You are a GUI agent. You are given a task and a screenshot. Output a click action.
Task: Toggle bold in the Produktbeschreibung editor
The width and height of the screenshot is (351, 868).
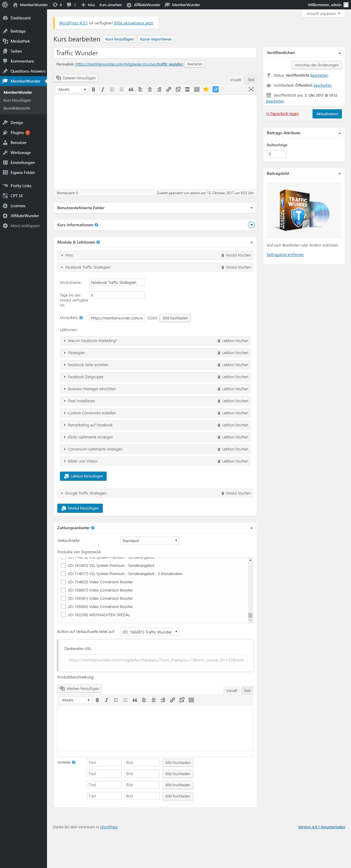(x=97, y=700)
